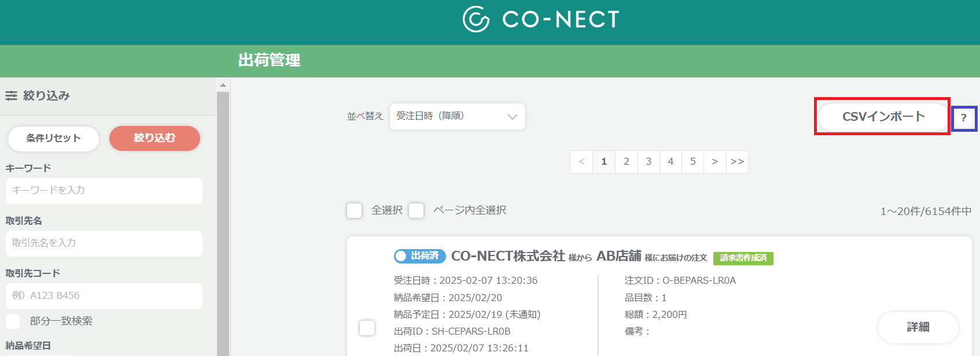Focus the キーワード input field

(104, 191)
